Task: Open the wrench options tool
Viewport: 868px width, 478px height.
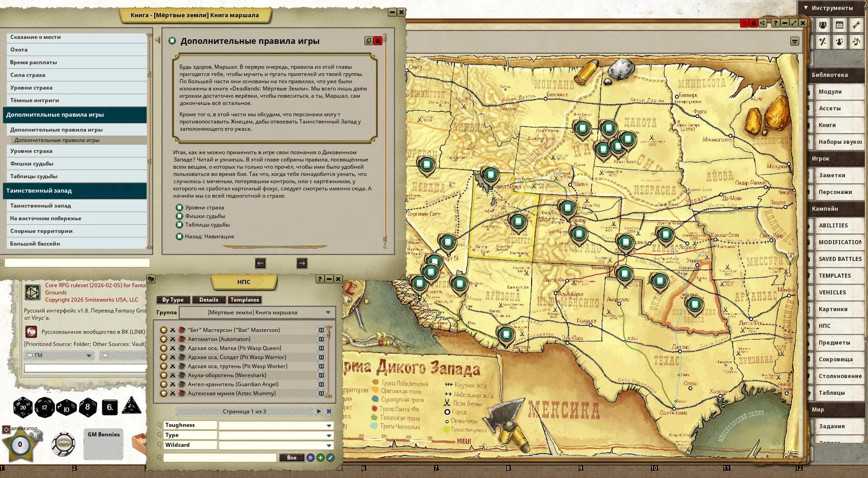Action: [x=856, y=25]
